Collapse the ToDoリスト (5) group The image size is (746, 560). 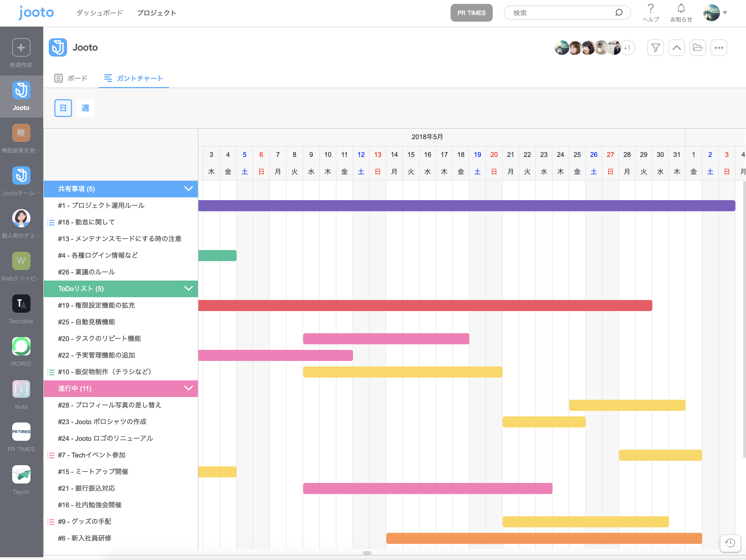[188, 288]
